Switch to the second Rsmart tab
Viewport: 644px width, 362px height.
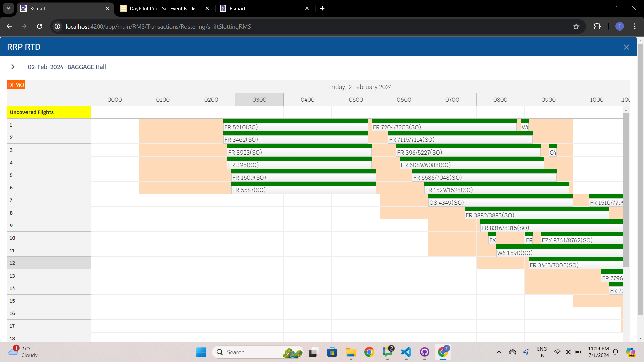(x=264, y=8)
